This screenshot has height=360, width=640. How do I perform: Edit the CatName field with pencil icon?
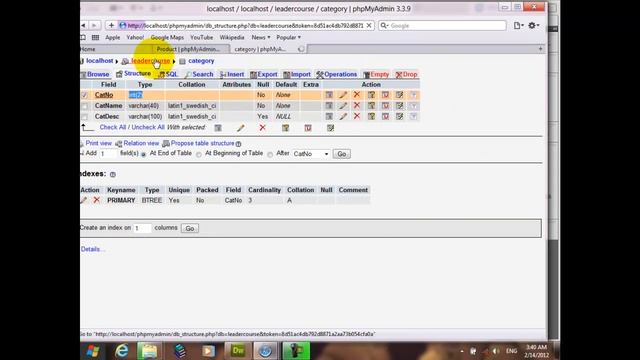coord(343,106)
